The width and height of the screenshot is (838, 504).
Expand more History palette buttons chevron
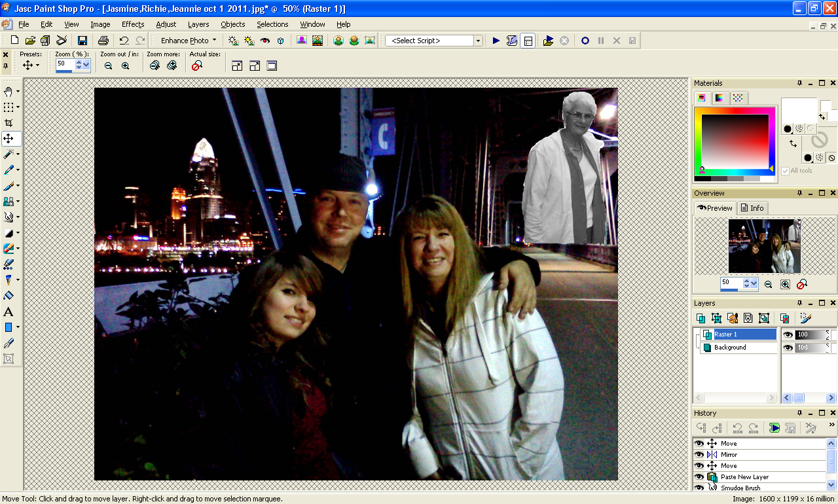832,425
